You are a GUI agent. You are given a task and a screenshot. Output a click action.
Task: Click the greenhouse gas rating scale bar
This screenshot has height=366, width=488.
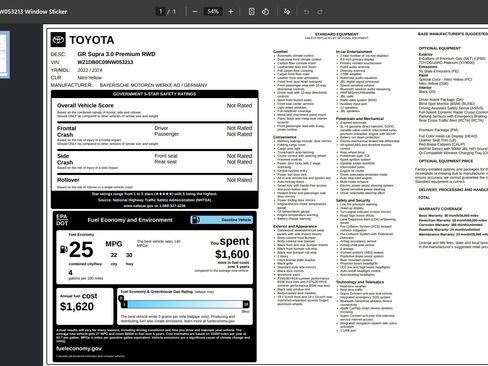185,304
